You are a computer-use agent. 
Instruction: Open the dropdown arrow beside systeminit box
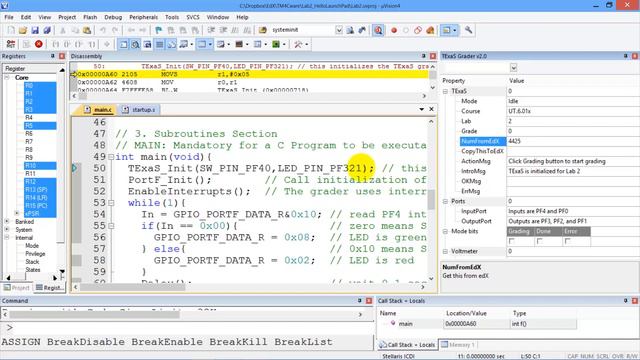point(339,30)
